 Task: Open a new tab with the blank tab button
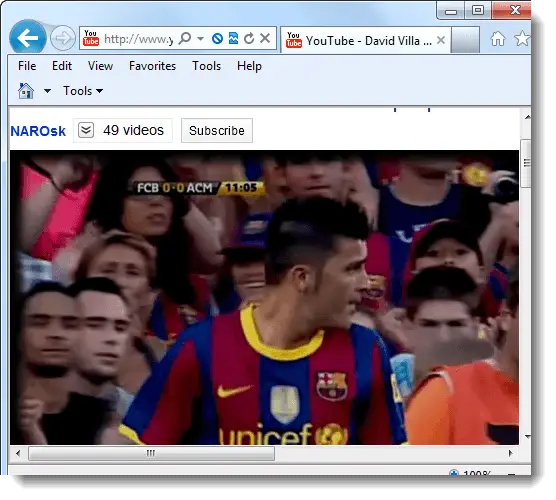[465, 40]
